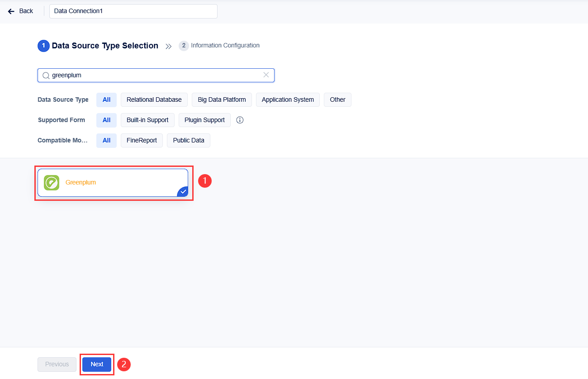Select All under Data Source Type
Screen dimensions: 588x379
click(106, 99)
